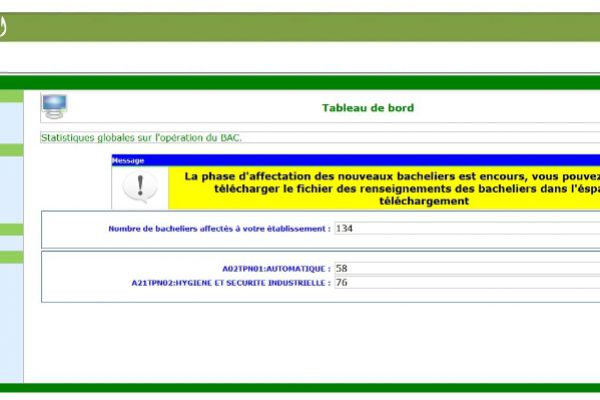Click the 'A02TPN01:AUTOMATIQUE' label
600x400 pixels.
click(277, 268)
